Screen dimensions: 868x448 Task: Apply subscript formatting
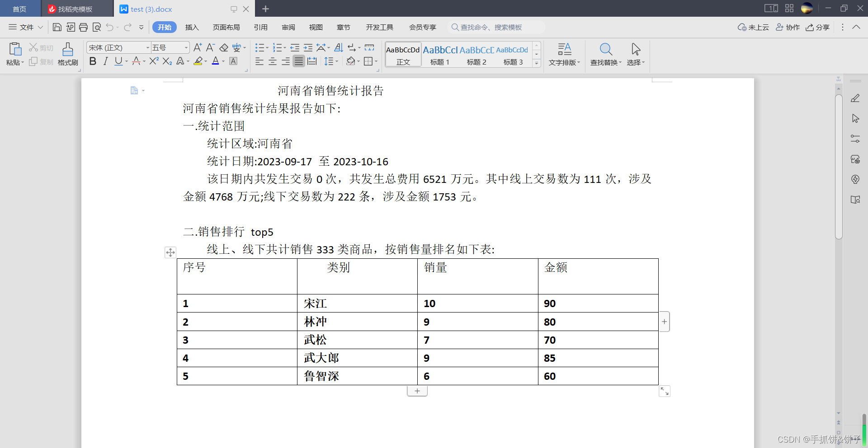pos(166,61)
